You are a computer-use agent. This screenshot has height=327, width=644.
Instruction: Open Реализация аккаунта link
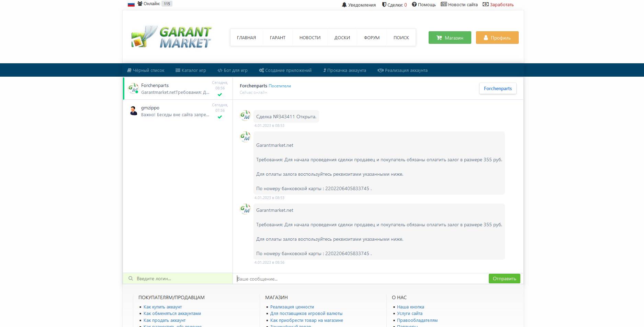403,70
